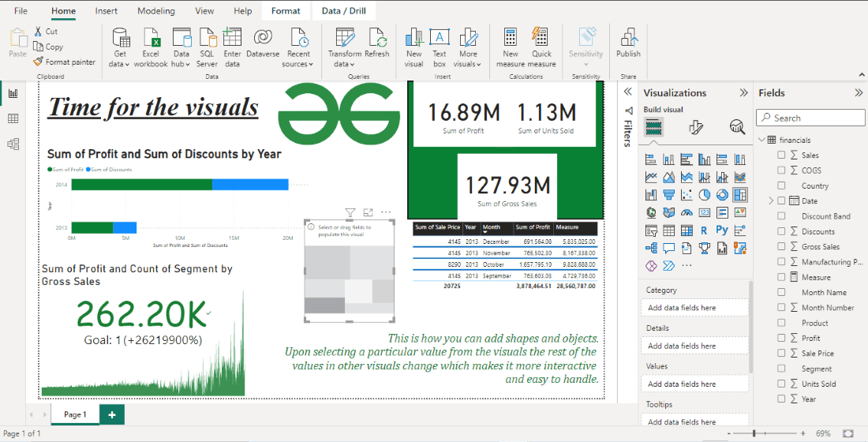Check the COGS field checkbox
Viewport: 868px width, 442px height.
click(781, 170)
